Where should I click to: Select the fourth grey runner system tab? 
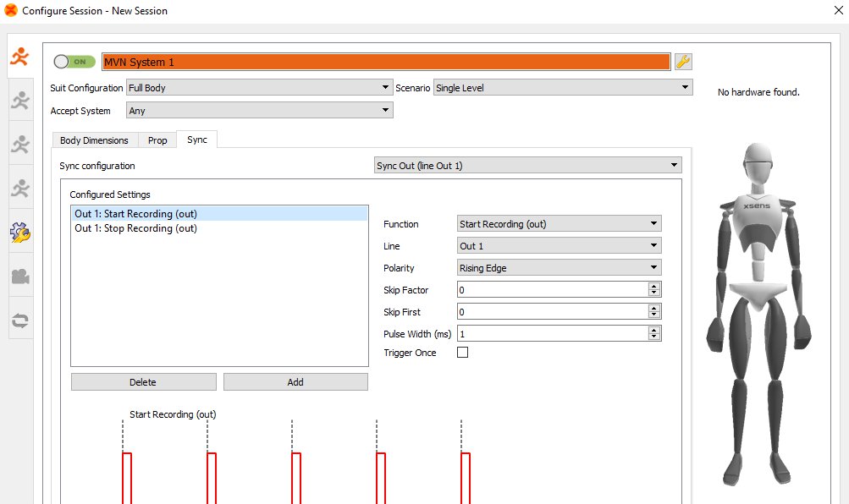click(x=20, y=189)
